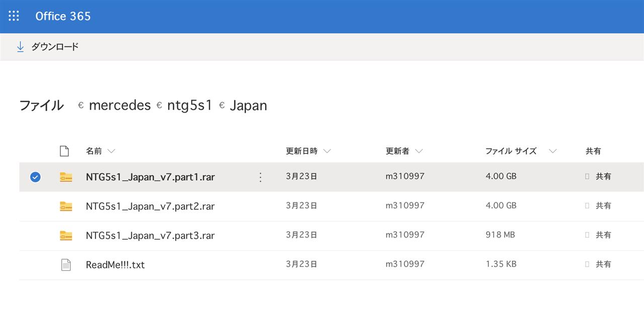This screenshot has height=310, width=644.
Task: Click the 1.35 KB file size
Action: pyautogui.click(x=501, y=264)
